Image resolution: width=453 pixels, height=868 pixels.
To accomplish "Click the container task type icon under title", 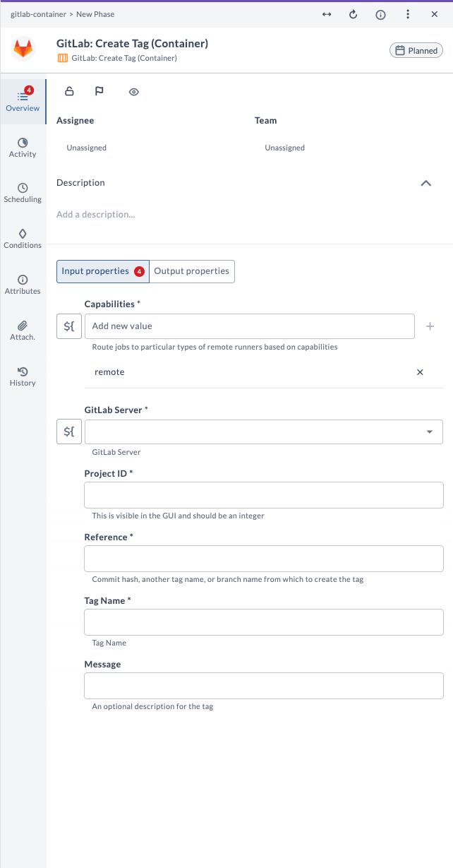I will click(62, 59).
